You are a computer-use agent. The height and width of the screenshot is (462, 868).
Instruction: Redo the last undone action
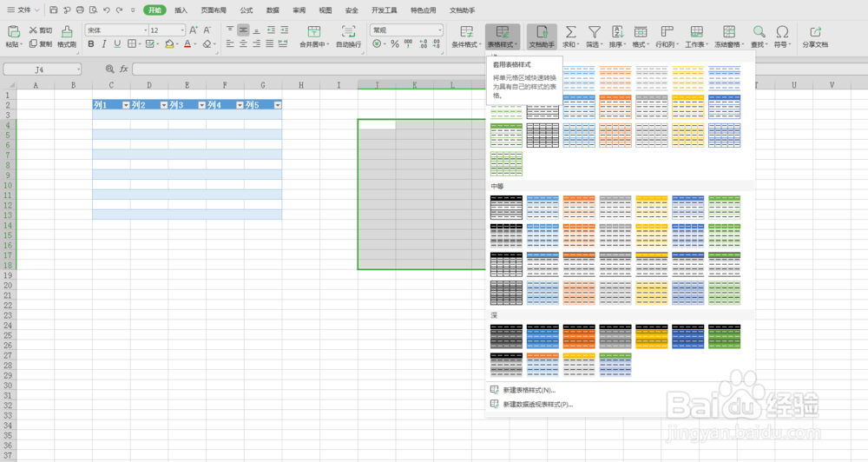119,10
